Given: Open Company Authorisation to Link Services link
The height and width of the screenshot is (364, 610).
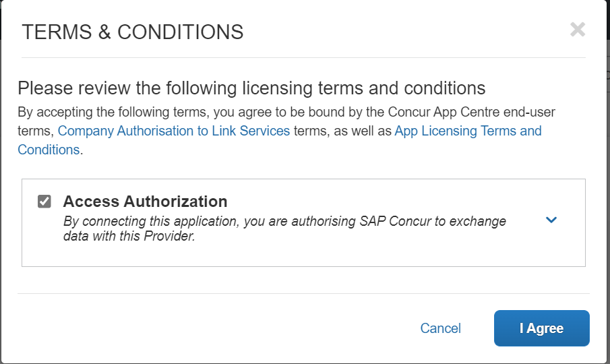Looking at the screenshot, I should click(x=174, y=131).
